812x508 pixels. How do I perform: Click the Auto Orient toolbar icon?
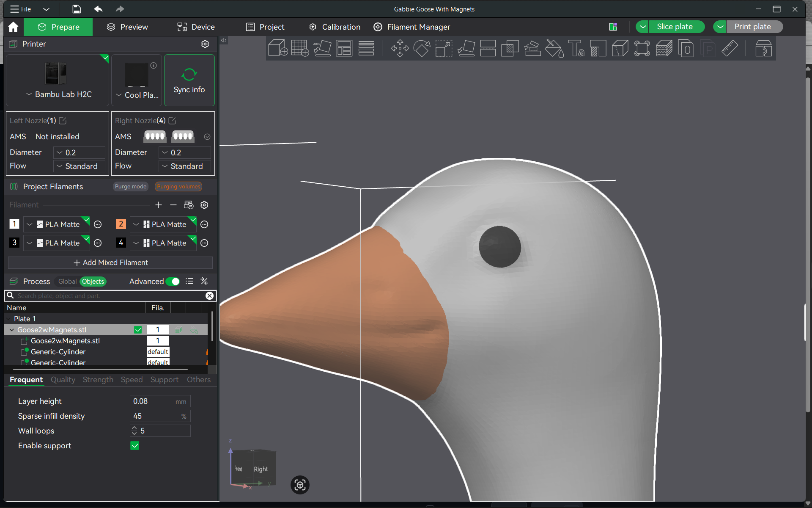point(322,48)
